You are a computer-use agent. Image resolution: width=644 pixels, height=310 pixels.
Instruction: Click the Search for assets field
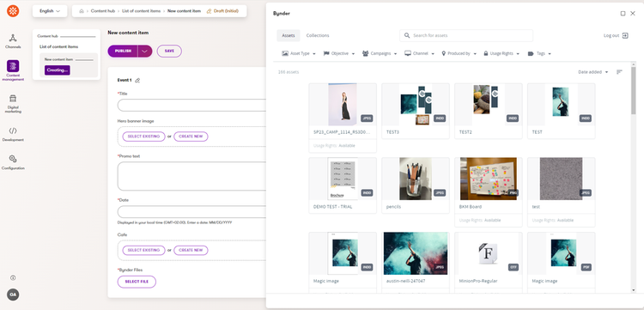coord(466,36)
